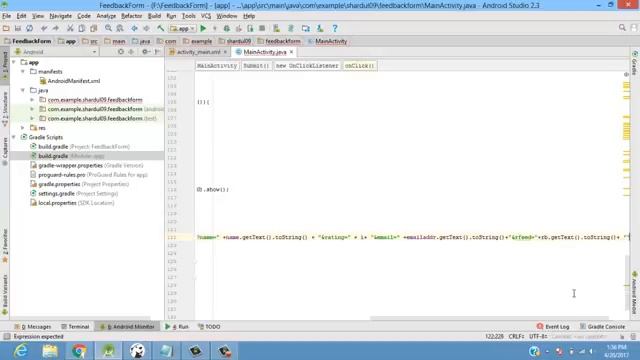This screenshot has height=360, width=640.
Task: Open the Project Structure icon
Action: (306, 28)
